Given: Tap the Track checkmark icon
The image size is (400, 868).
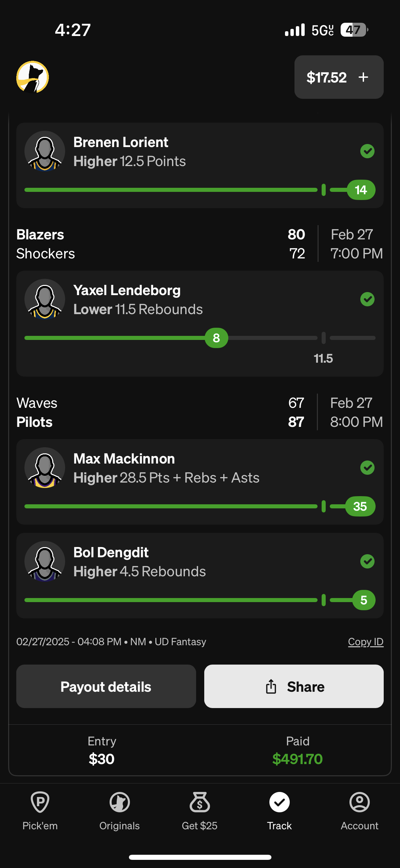Looking at the screenshot, I should point(279,802).
